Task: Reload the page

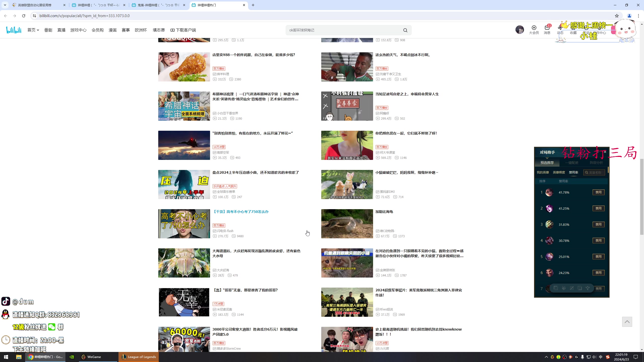Action: [24, 16]
